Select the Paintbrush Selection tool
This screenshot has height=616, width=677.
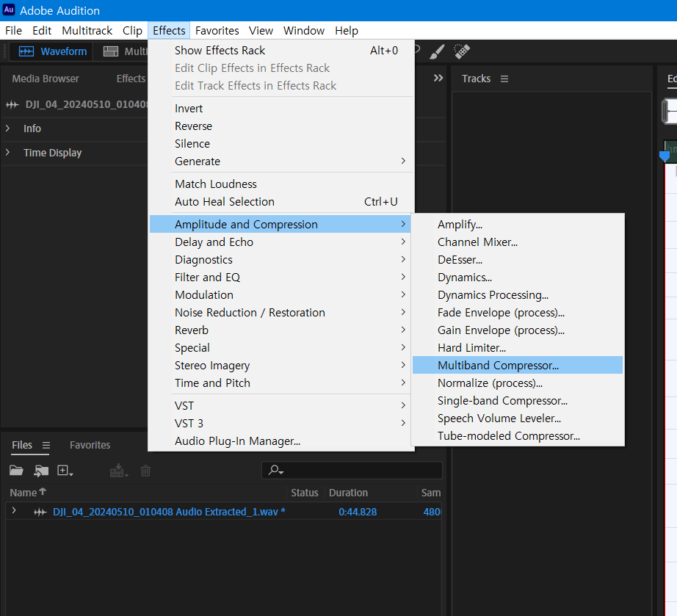coord(437,52)
